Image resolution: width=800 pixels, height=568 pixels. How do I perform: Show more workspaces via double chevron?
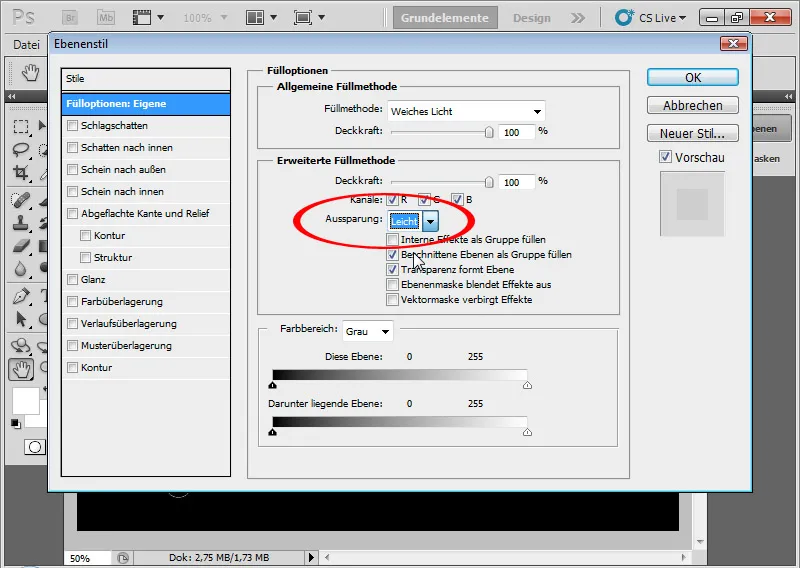coord(578,18)
